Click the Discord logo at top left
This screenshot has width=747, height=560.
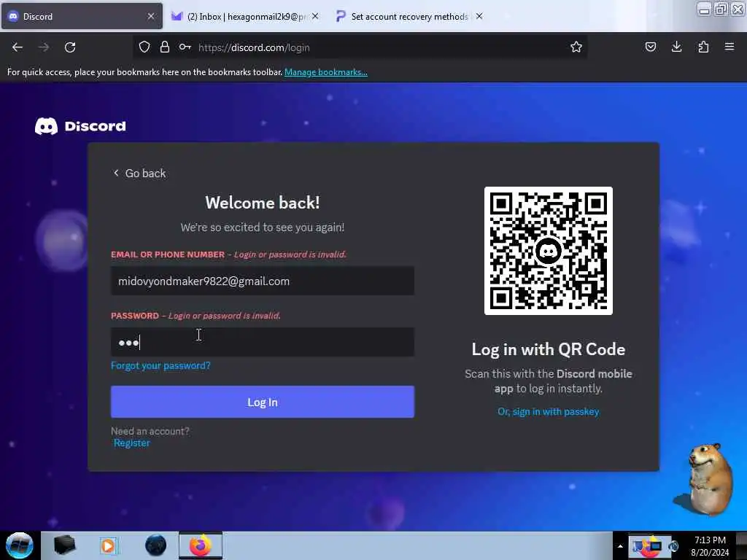click(80, 126)
